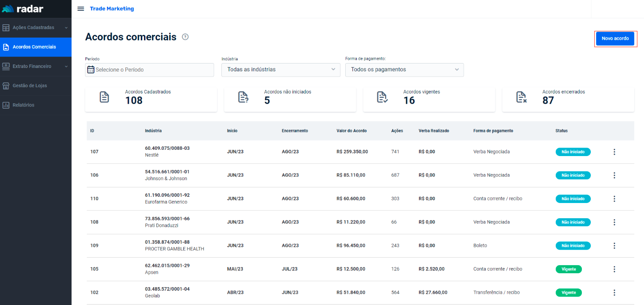This screenshot has height=305, width=644.
Task: Select Acordos Comerciais in the sidebar
Action: click(34, 47)
